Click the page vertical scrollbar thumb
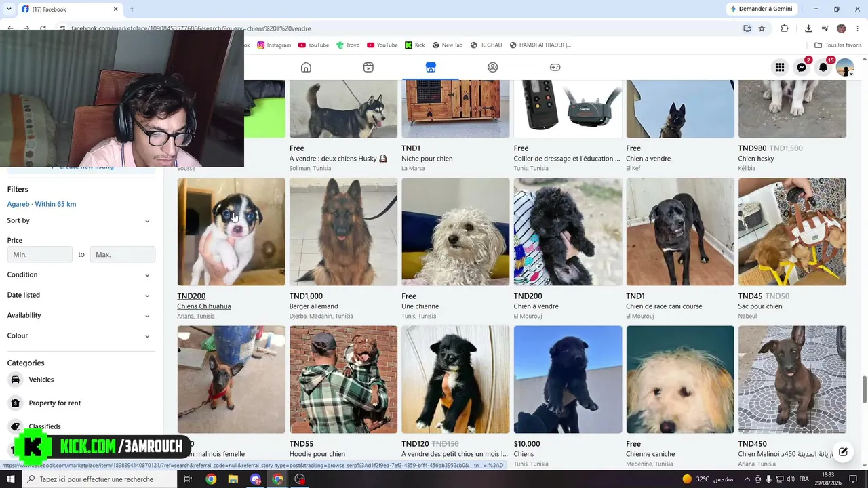Screen dimensions: 868x488 pos(864,389)
